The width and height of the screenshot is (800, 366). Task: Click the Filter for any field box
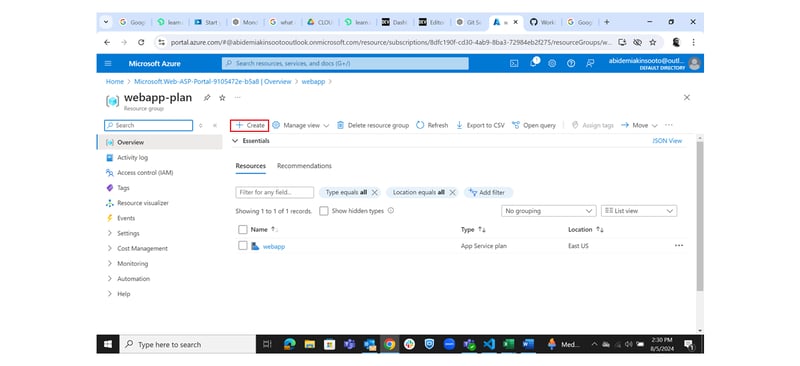pyautogui.click(x=274, y=192)
